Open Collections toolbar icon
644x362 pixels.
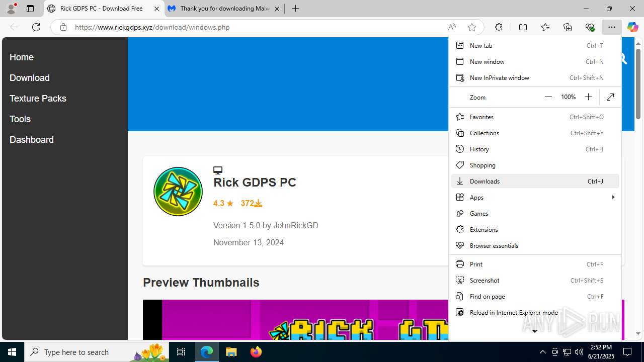(x=568, y=27)
